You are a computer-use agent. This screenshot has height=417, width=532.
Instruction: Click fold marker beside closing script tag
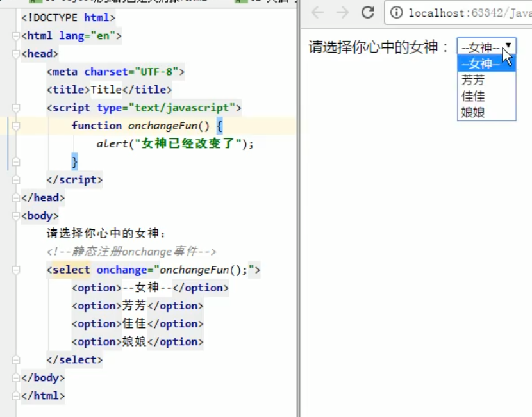(x=15, y=180)
